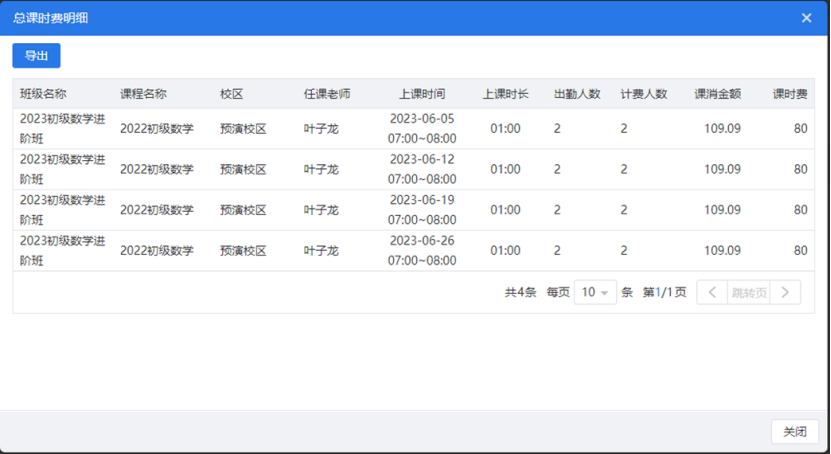Go to previous page using left arrow
Screen dimensions: 831x454
[712, 293]
